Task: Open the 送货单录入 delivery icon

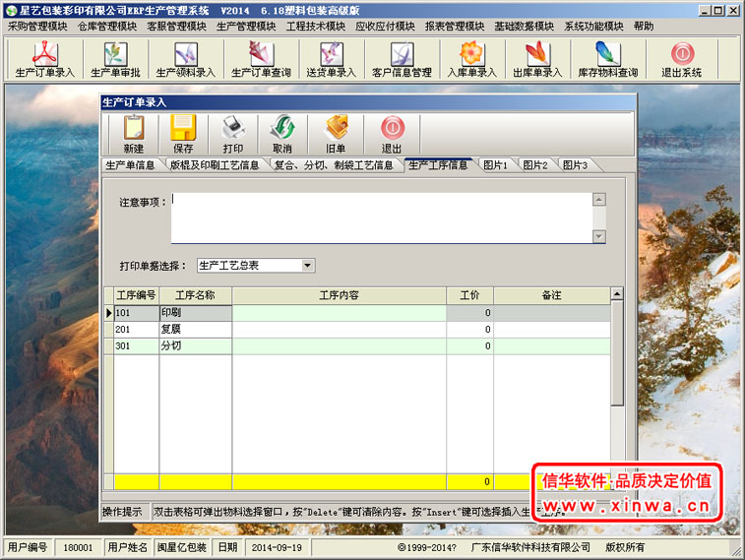Action: point(331,59)
